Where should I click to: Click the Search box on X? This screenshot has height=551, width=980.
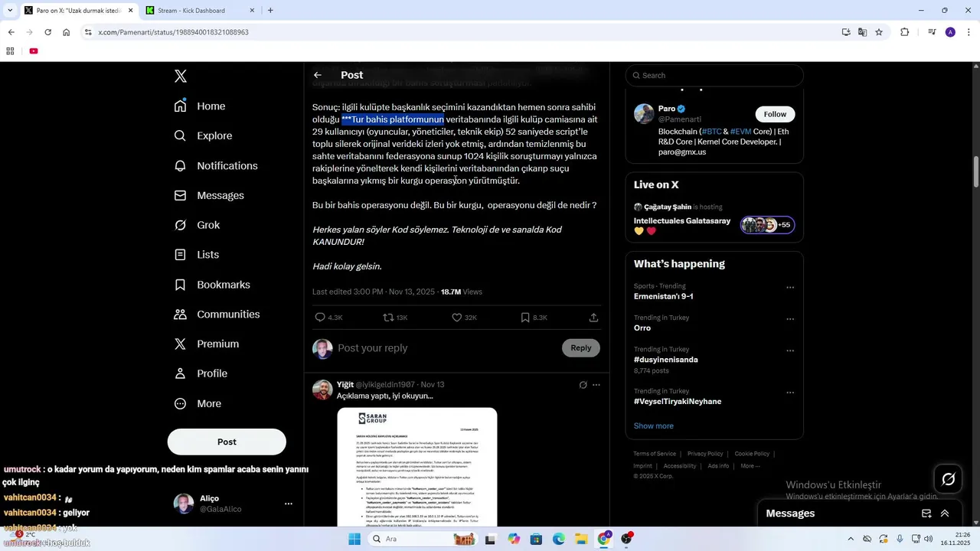coord(714,75)
